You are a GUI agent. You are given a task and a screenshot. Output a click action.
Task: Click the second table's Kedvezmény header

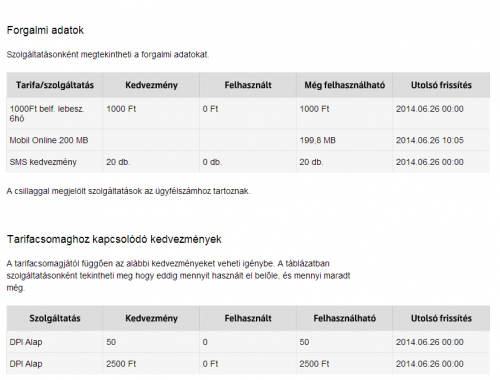tap(151, 318)
